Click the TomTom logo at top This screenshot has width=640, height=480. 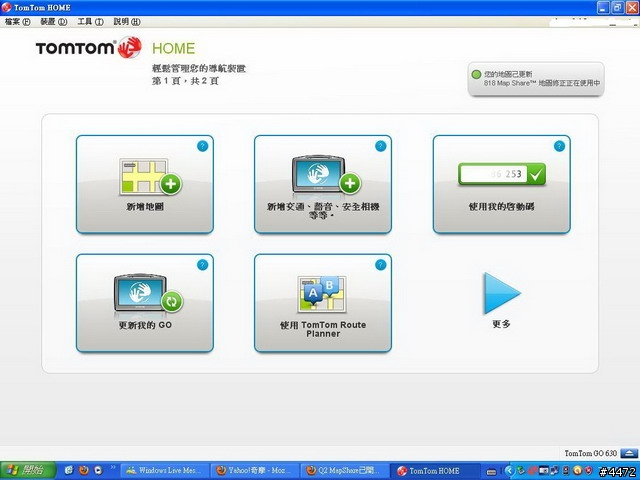tap(89, 48)
